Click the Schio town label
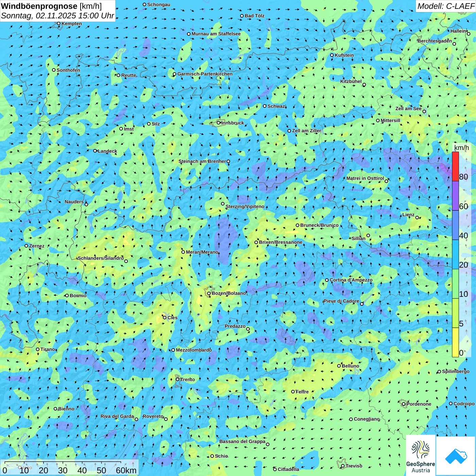This screenshot has width=476, height=476. (221, 456)
